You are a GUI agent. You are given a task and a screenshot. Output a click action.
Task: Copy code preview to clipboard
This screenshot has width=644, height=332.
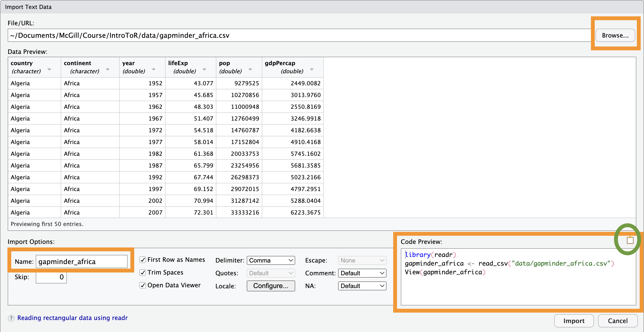pyautogui.click(x=630, y=240)
